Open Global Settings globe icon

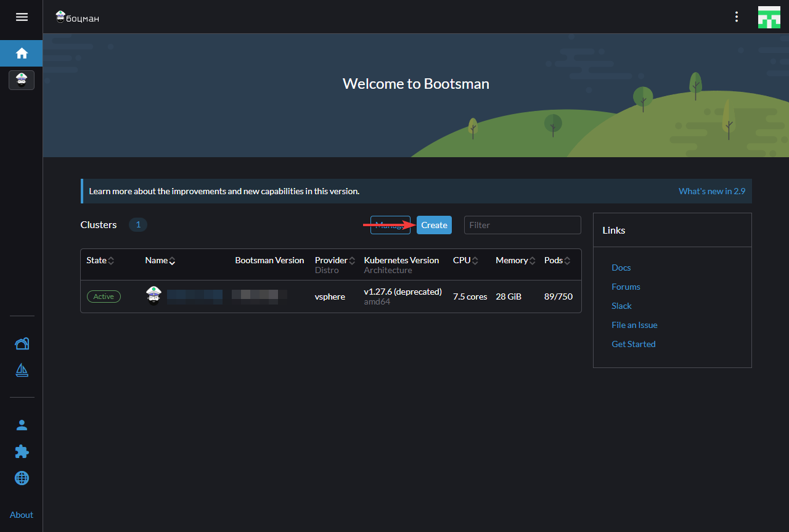pos(22,478)
